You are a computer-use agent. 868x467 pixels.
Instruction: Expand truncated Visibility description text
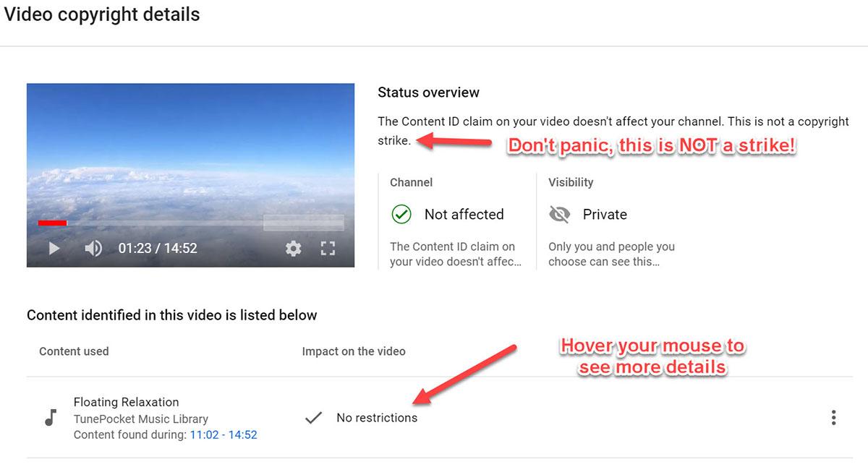[x=611, y=254]
